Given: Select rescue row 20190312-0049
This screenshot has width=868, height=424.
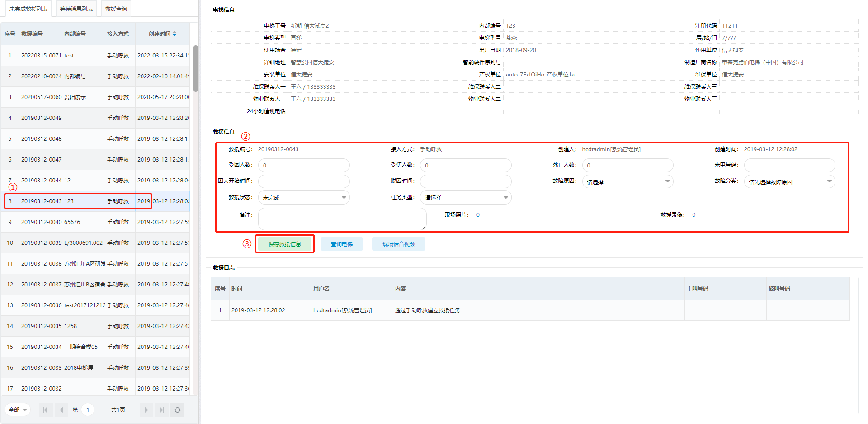Looking at the screenshot, I should pyautogui.click(x=95, y=118).
